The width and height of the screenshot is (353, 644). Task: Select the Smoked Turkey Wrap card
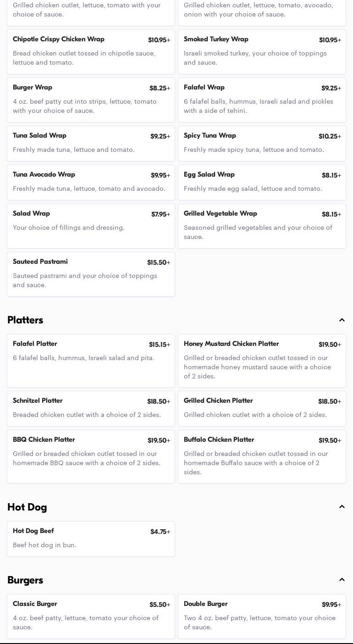pyautogui.click(x=262, y=52)
